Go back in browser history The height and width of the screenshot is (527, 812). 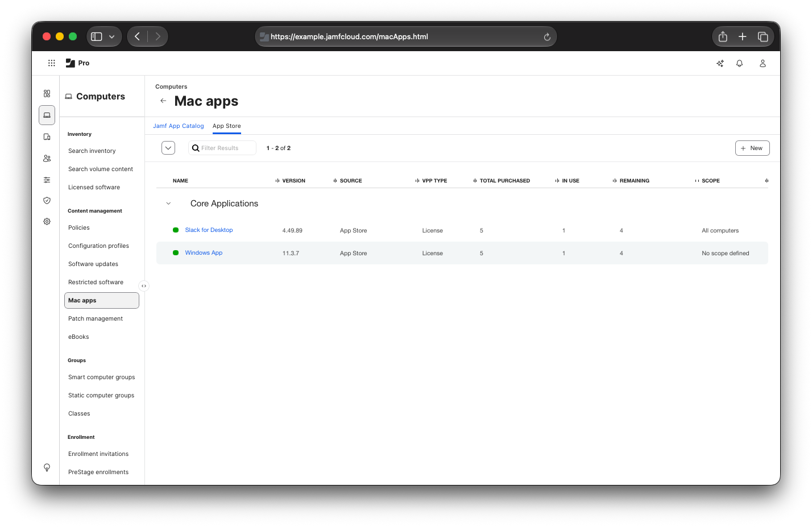pyautogui.click(x=137, y=36)
